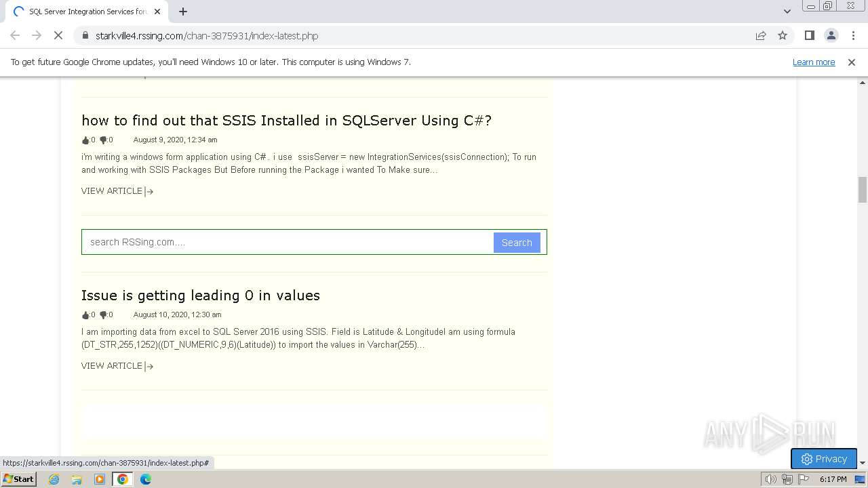Expand the tab search chevron
Viewport: 868px width, 488px height.
pos(787,12)
